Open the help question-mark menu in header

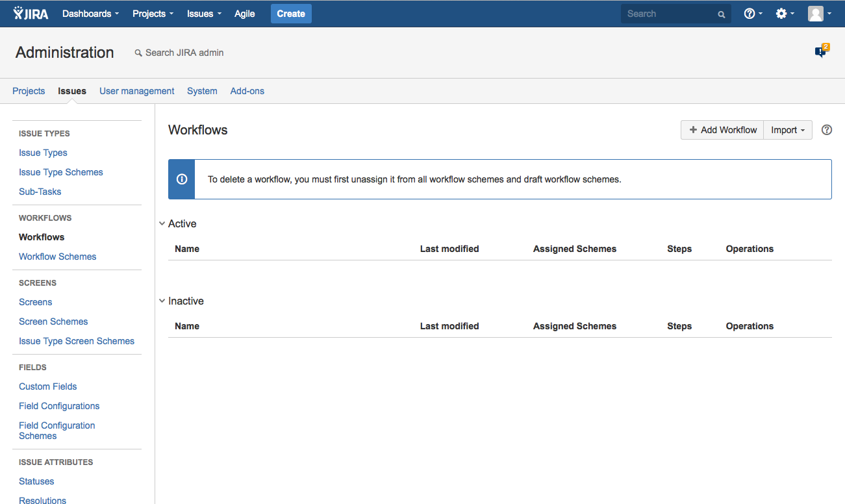click(x=753, y=14)
